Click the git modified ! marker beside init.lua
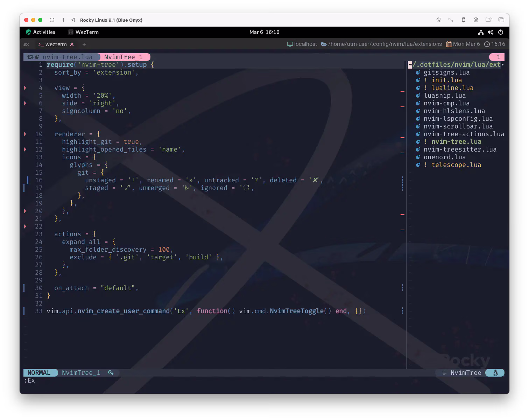This screenshot has width=529, height=420. click(425, 80)
